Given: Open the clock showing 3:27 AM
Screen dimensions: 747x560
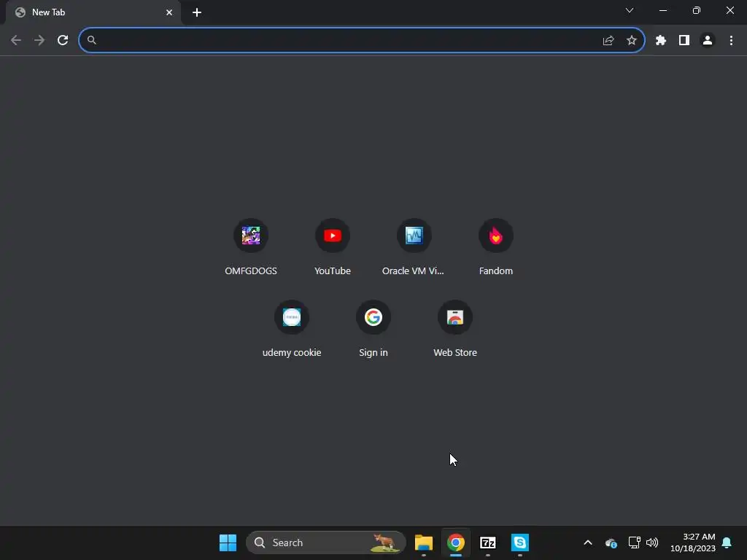Looking at the screenshot, I should [x=693, y=542].
